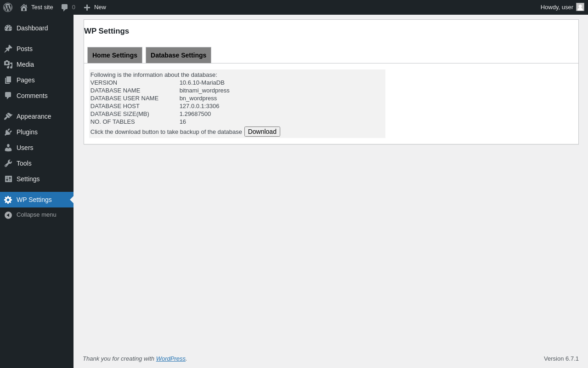Select the Plugins plug icon
Image resolution: width=588 pixels, height=368 pixels.
coord(8,132)
